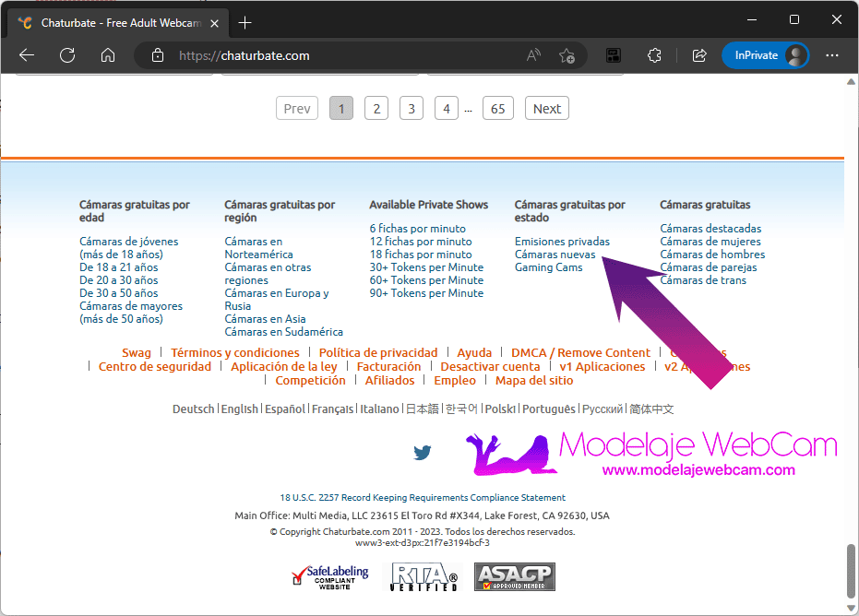Open the 18 U.S.C. 2257 compliance statement
859x616 pixels.
tap(423, 498)
